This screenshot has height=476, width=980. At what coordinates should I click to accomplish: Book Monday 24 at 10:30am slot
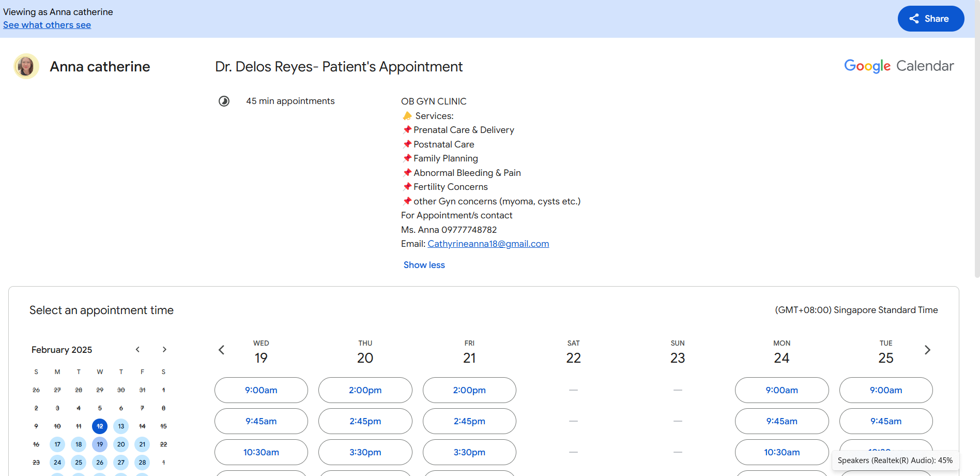[x=782, y=452]
